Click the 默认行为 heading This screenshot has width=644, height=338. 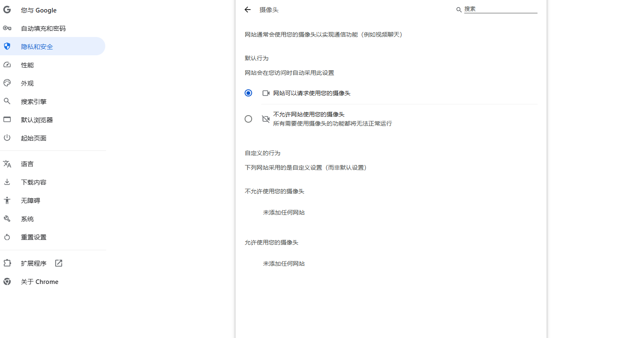click(x=257, y=58)
